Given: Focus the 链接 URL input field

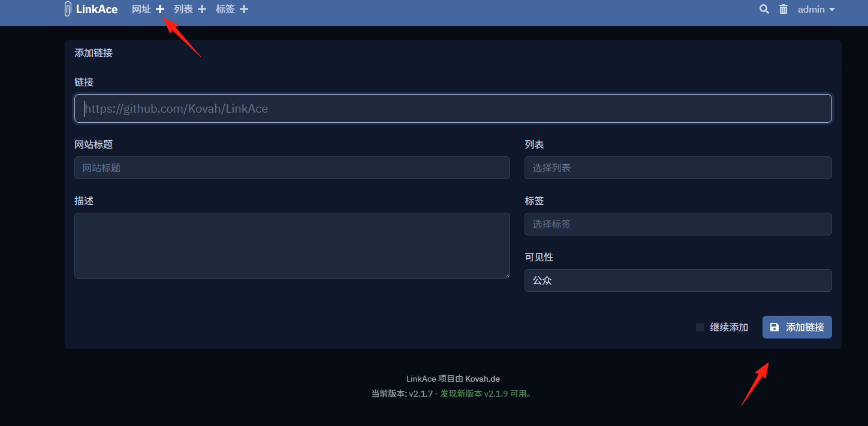Looking at the screenshot, I should [453, 108].
